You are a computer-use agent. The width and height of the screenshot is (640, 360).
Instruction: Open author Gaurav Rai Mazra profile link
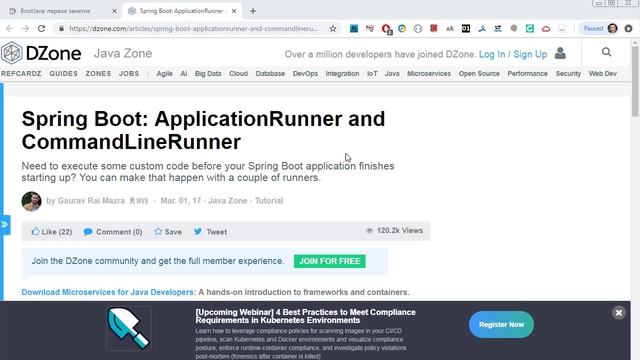91,201
